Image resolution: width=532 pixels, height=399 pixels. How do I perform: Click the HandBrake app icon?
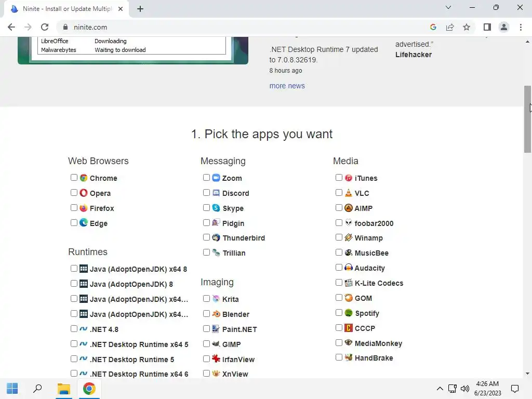click(349, 357)
